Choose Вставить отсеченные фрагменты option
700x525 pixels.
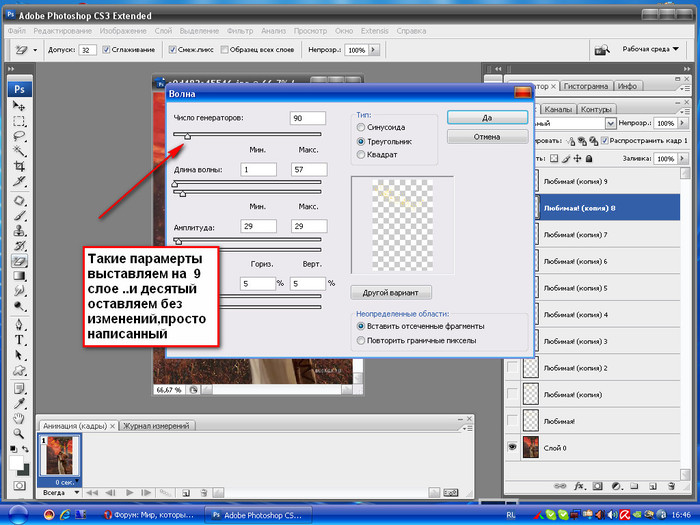361,326
